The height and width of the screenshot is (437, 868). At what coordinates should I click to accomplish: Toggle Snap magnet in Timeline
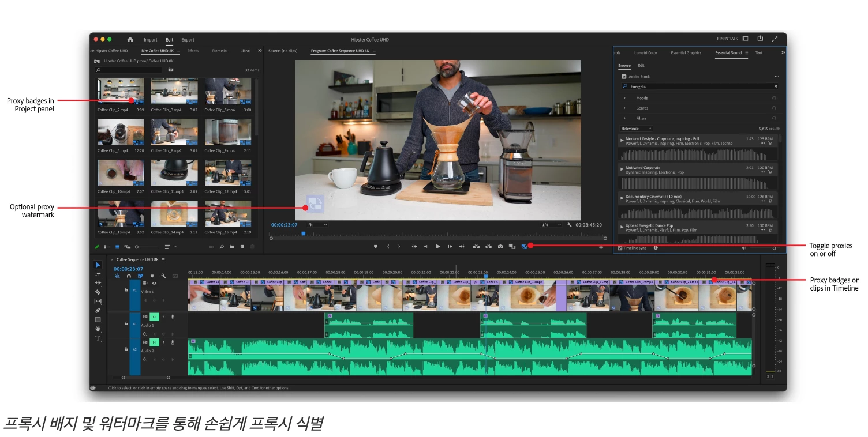[x=129, y=276]
